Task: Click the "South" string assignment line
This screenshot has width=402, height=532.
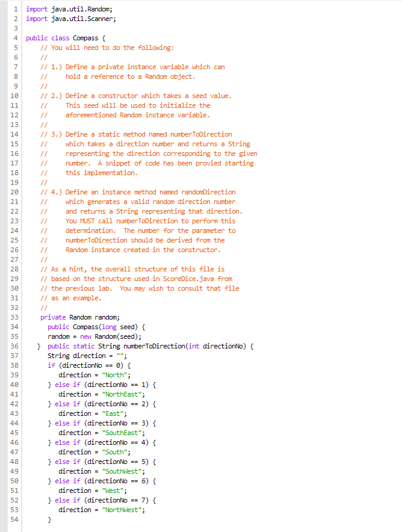Action: [x=94, y=452]
